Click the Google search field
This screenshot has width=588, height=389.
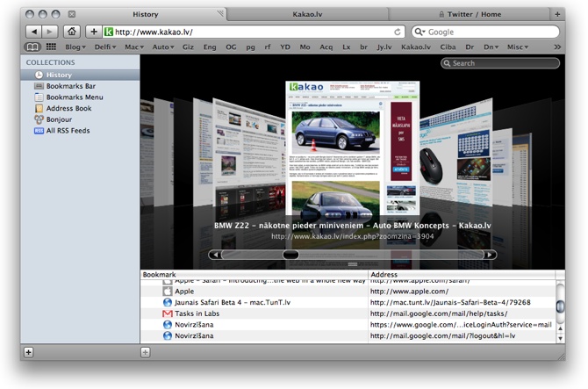pos(485,32)
